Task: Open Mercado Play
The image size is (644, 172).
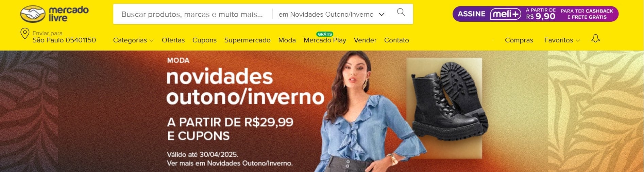Action: click(x=325, y=40)
